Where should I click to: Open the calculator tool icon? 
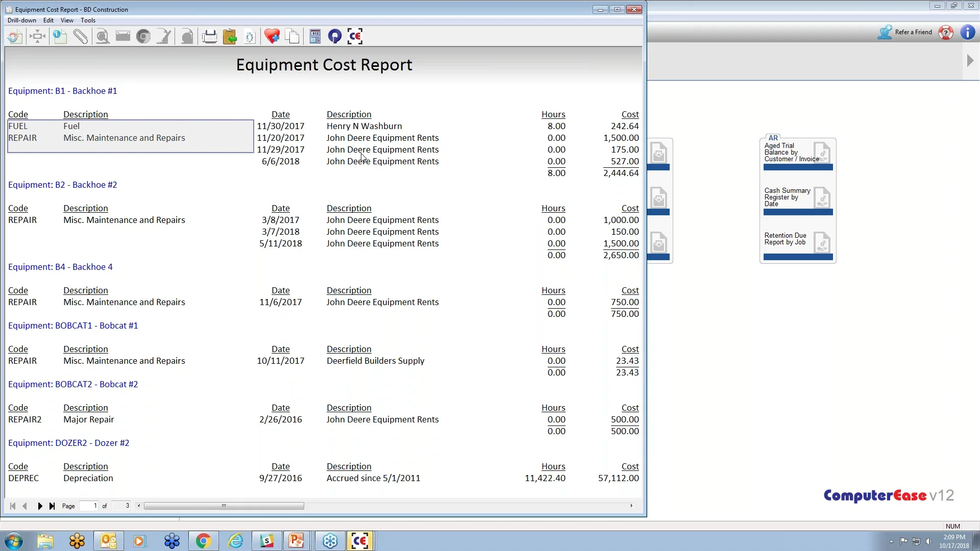tap(315, 36)
